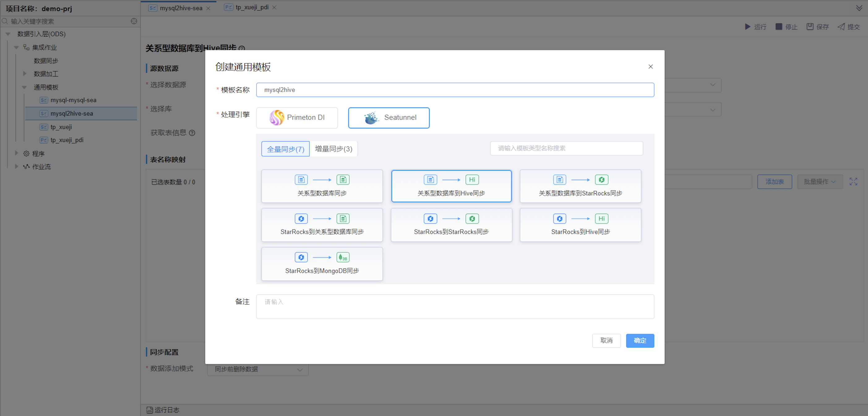This screenshot has width=868, height=416.
Task: Select StarRocks到MongoDB同步 template card
Action: click(322, 264)
